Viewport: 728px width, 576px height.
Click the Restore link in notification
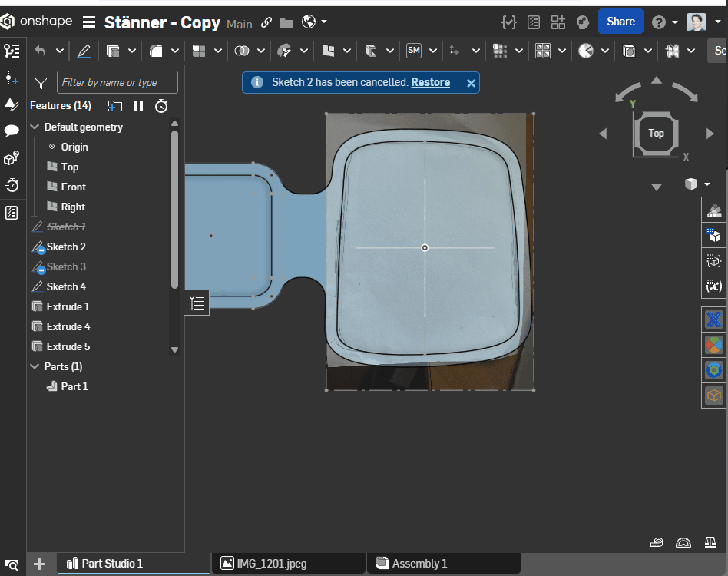430,82
